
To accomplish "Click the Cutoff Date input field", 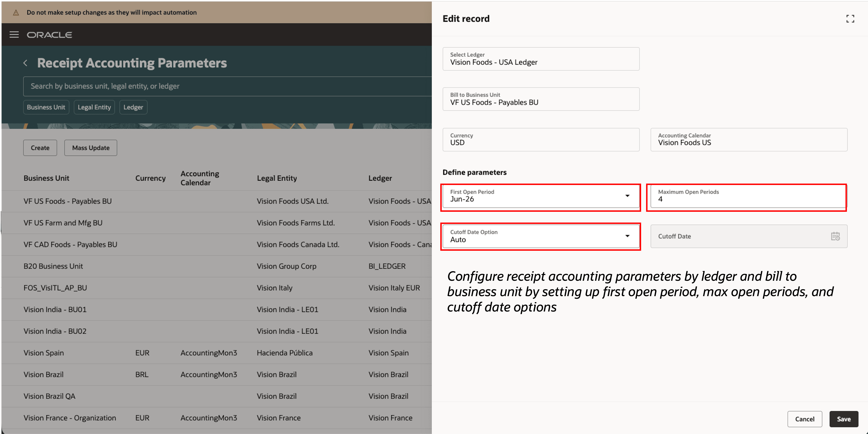I will tap(749, 236).
